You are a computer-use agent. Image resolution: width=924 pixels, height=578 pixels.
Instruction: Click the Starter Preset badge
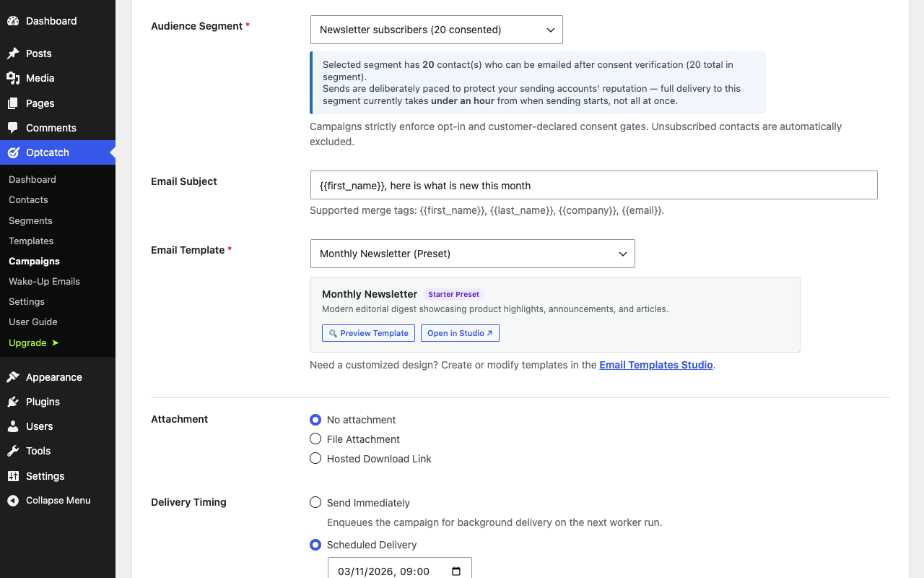pos(453,294)
